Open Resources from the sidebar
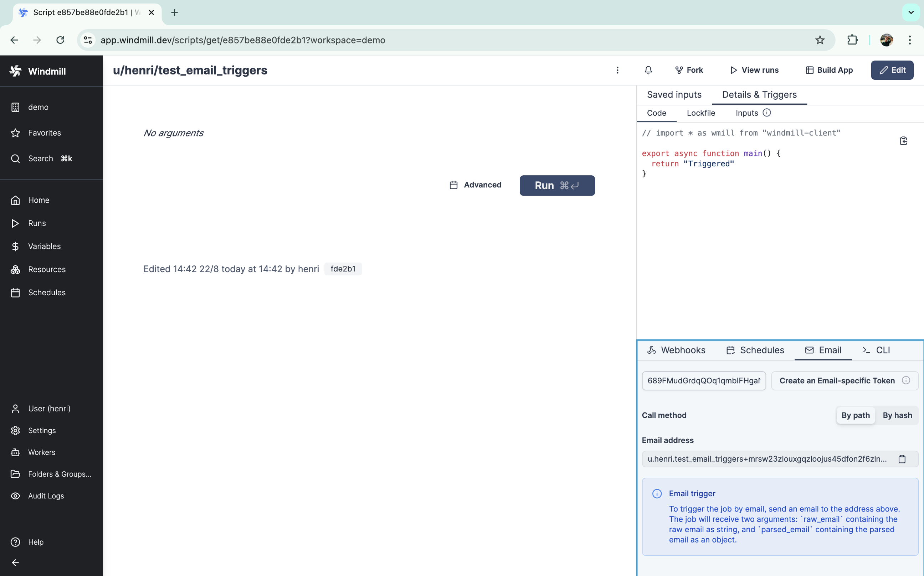This screenshot has width=924, height=576. 46,269
